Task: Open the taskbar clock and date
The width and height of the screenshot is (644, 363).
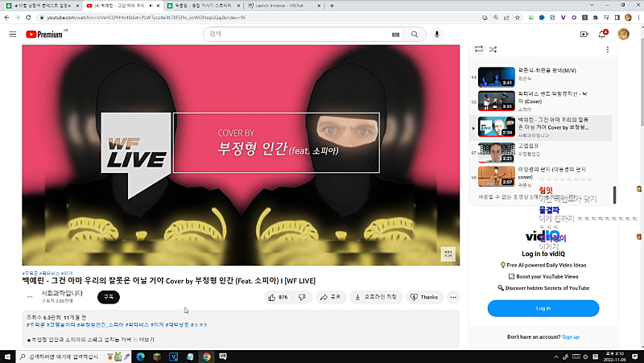Action: pos(615,357)
